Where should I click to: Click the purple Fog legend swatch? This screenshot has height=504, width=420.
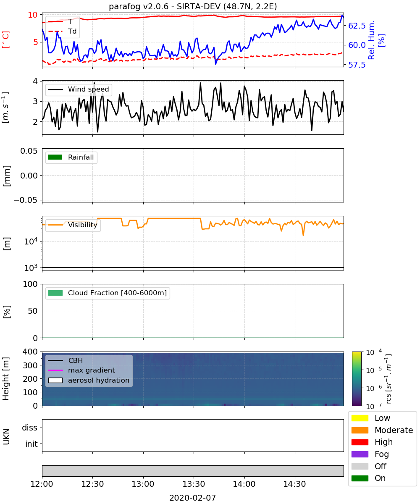pyautogui.click(x=360, y=454)
